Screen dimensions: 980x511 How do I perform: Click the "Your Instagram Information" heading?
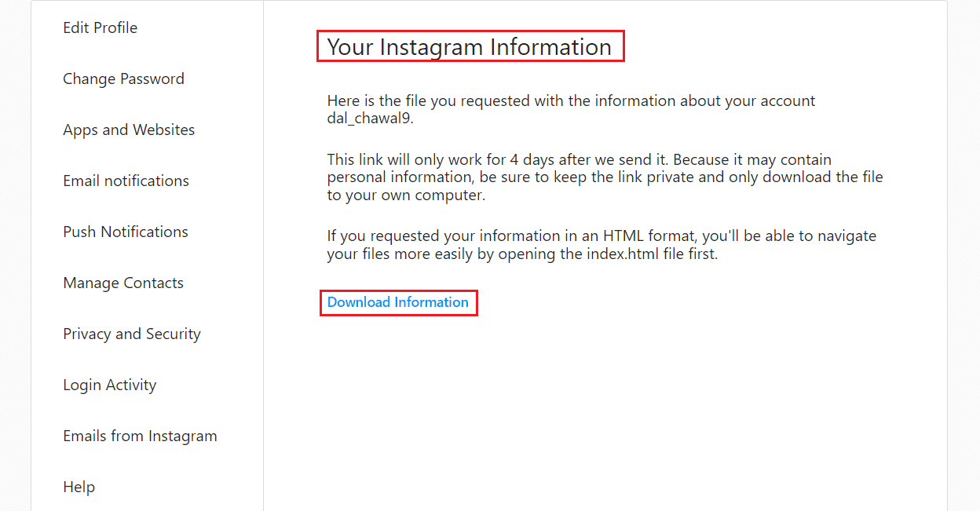coord(470,47)
